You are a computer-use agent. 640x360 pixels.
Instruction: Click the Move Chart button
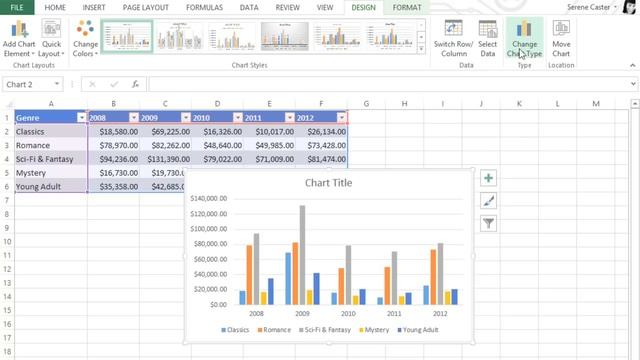561,39
